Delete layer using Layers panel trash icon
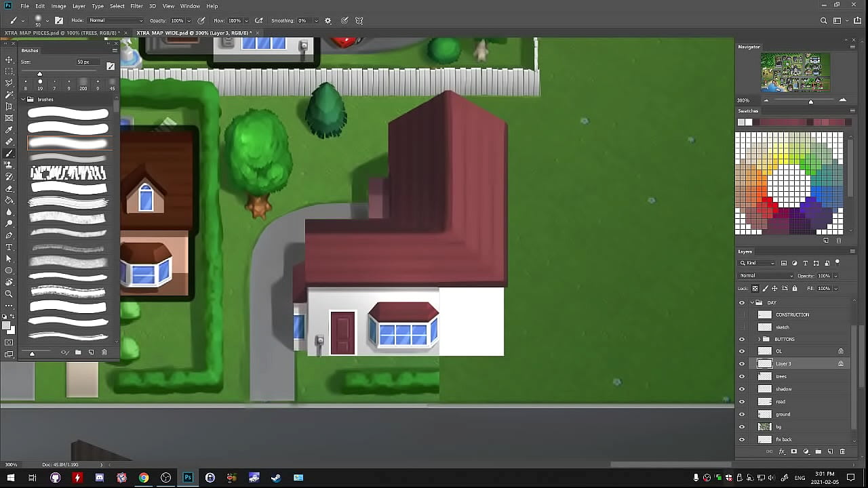This screenshot has height=488, width=868. tap(843, 451)
